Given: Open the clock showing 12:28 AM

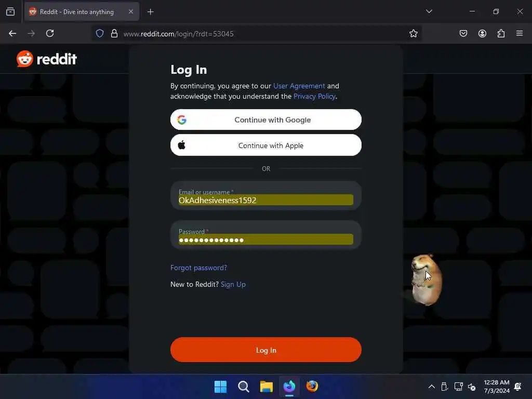Looking at the screenshot, I should pyautogui.click(x=497, y=387).
